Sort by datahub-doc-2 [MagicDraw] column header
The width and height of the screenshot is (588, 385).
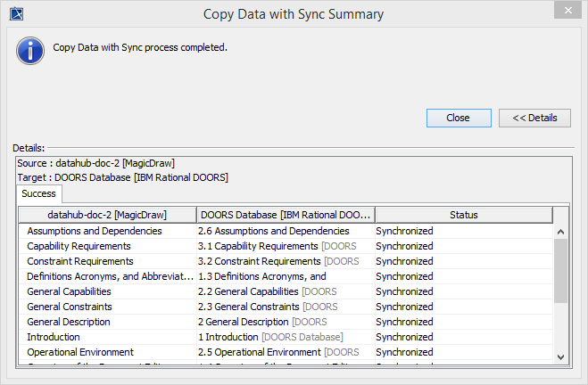point(107,215)
